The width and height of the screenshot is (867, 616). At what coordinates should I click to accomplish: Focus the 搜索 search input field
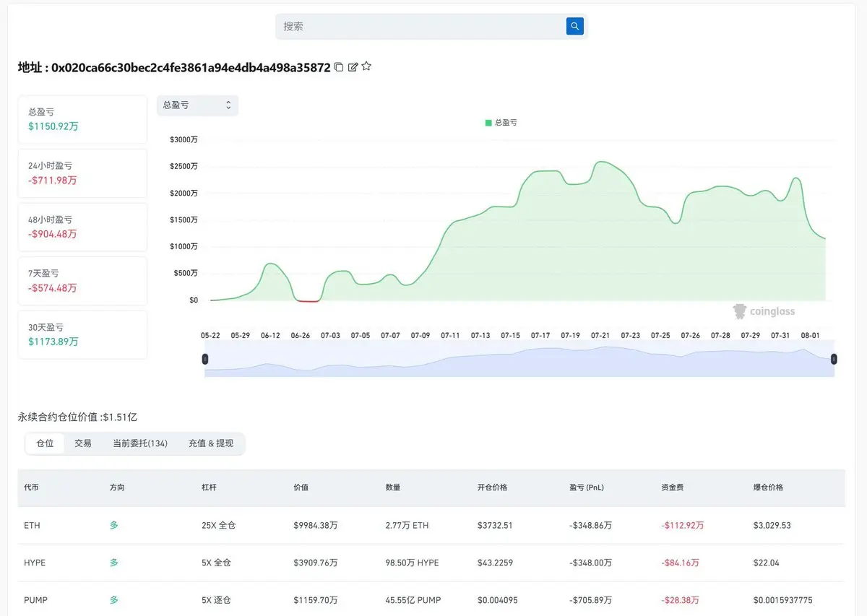(421, 26)
